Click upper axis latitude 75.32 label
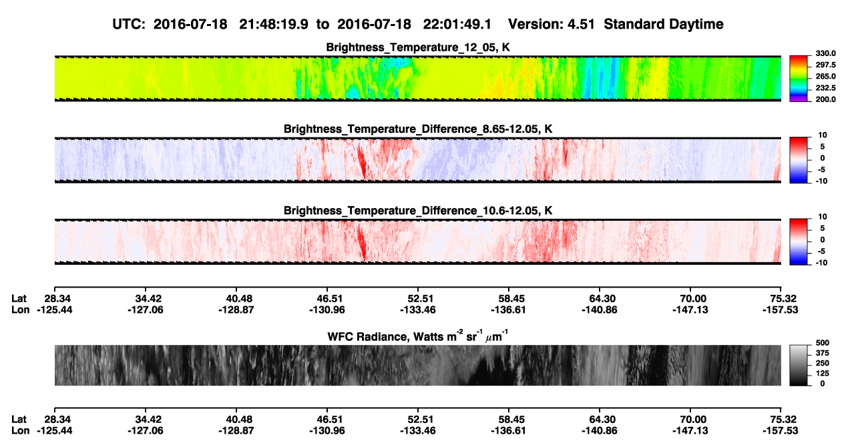The image size is (868, 445). pos(784,299)
